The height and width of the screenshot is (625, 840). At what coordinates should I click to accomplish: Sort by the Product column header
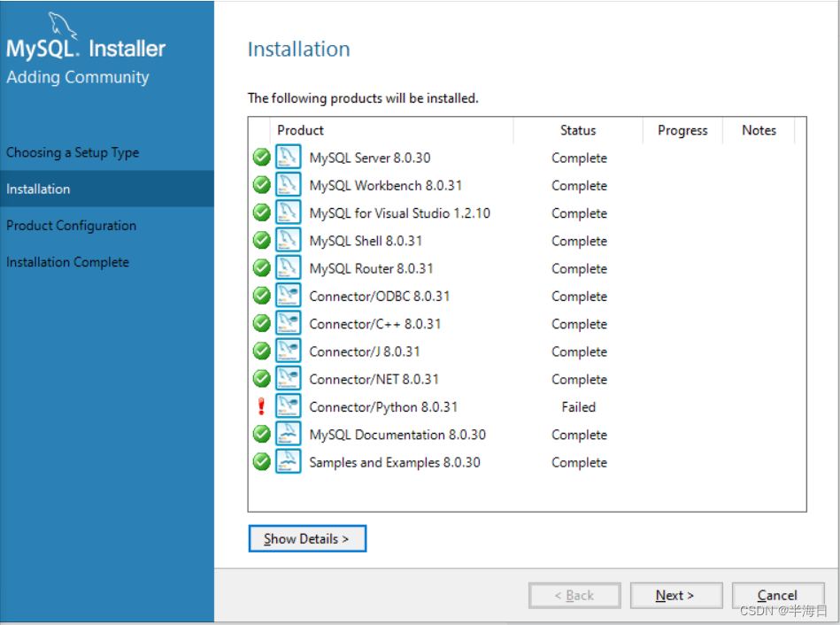[391, 130]
